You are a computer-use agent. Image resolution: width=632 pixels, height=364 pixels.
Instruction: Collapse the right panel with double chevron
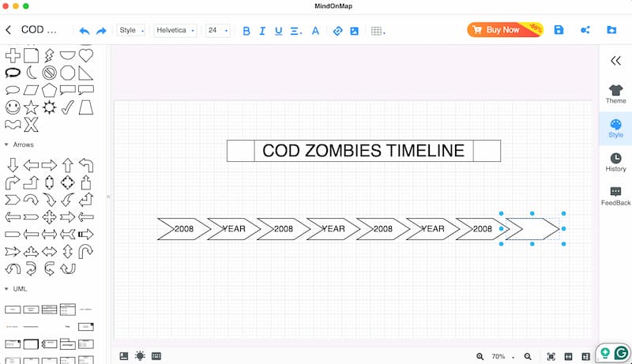[615, 61]
